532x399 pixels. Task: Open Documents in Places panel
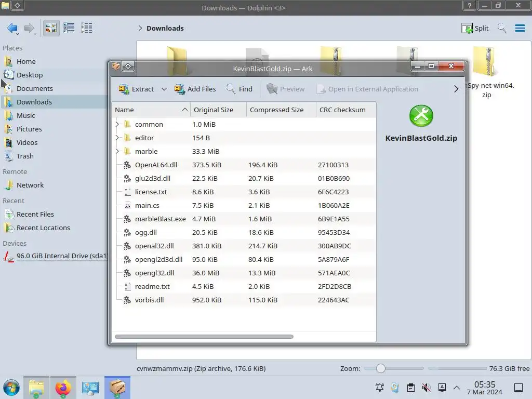(55, 88)
